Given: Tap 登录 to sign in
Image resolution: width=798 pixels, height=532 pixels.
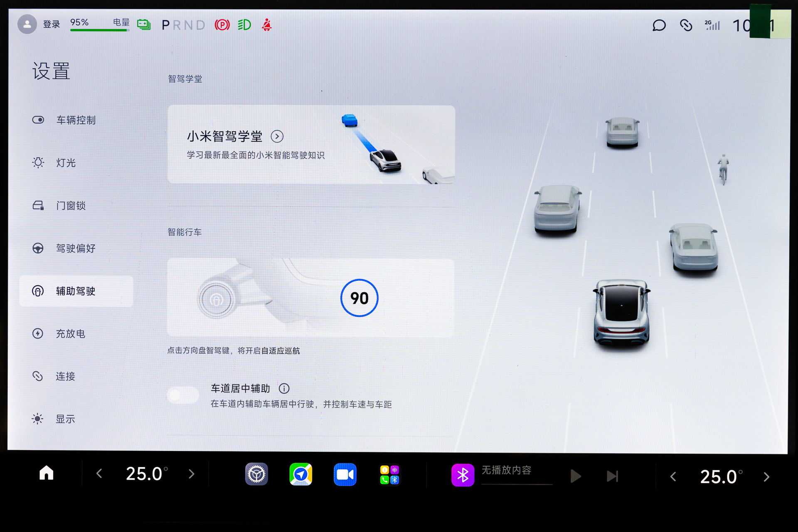Looking at the screenshot, I should pos(52,25).
